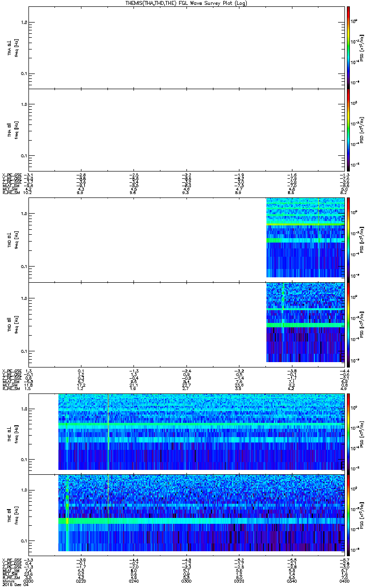The image size is (368, 588).
Task: Click the red vertical spike in THE B-parallel
Action: (x=107, y=513)
